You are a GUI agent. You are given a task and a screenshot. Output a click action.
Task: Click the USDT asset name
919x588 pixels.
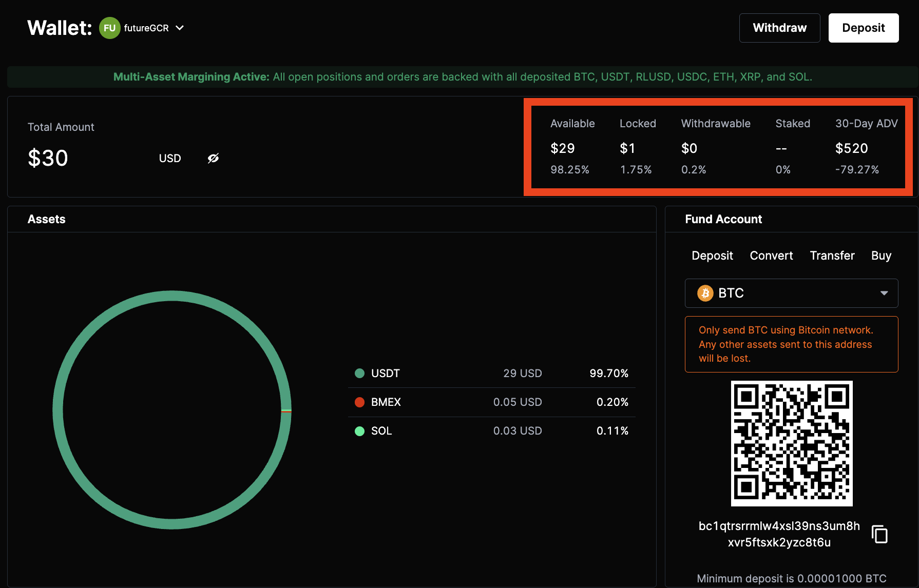pos(385,373)
